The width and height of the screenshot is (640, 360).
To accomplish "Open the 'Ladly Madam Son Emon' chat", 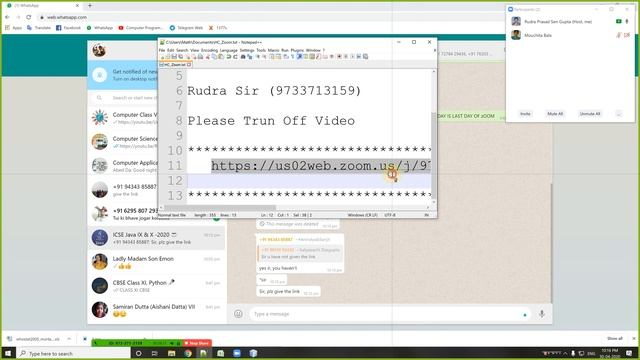I will tap(156, 262).
